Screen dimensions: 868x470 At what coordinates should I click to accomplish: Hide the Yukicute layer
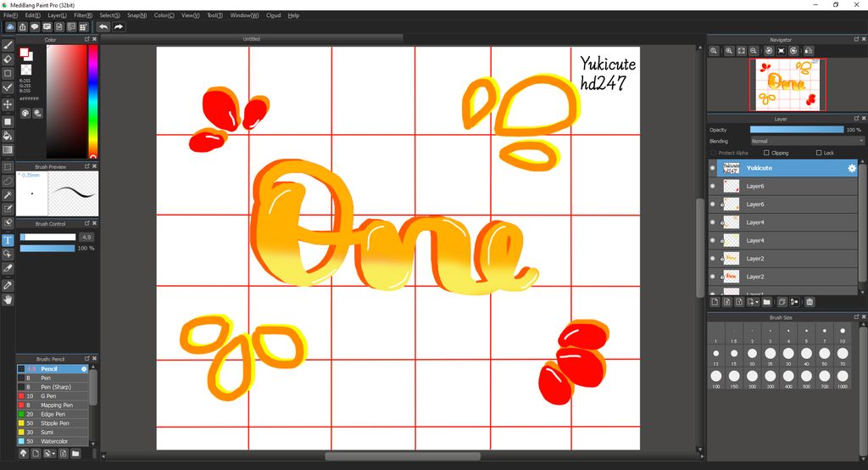(x=712, y=168)
